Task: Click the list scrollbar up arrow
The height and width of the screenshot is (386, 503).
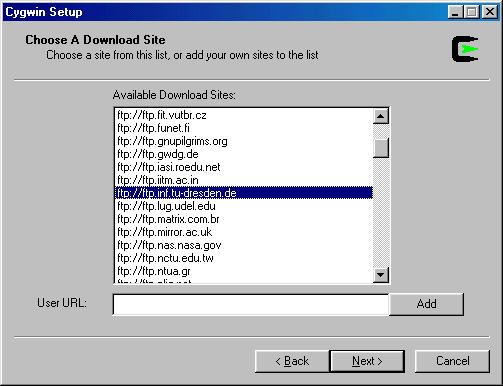Action: pos(381,116)
